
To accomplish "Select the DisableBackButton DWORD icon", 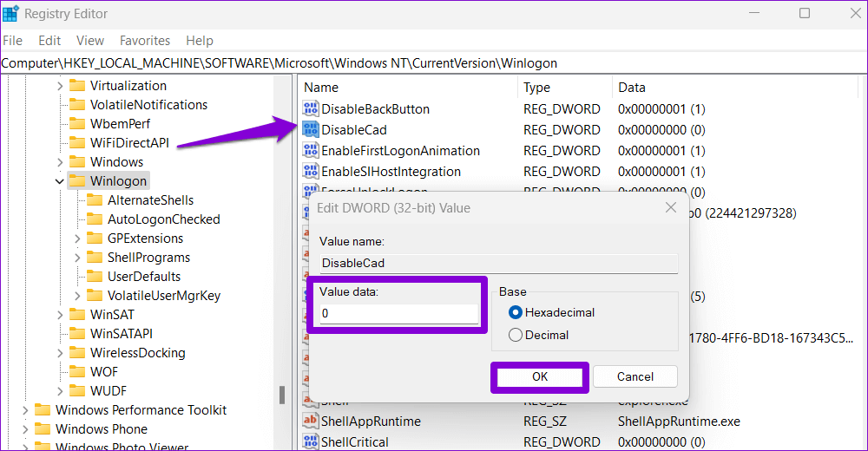I will tap(311, 108).
